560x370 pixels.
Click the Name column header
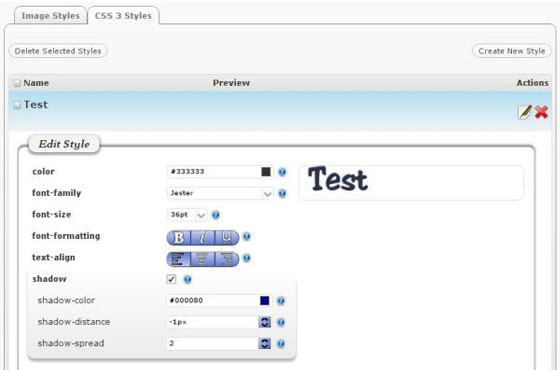click(36, 83)
